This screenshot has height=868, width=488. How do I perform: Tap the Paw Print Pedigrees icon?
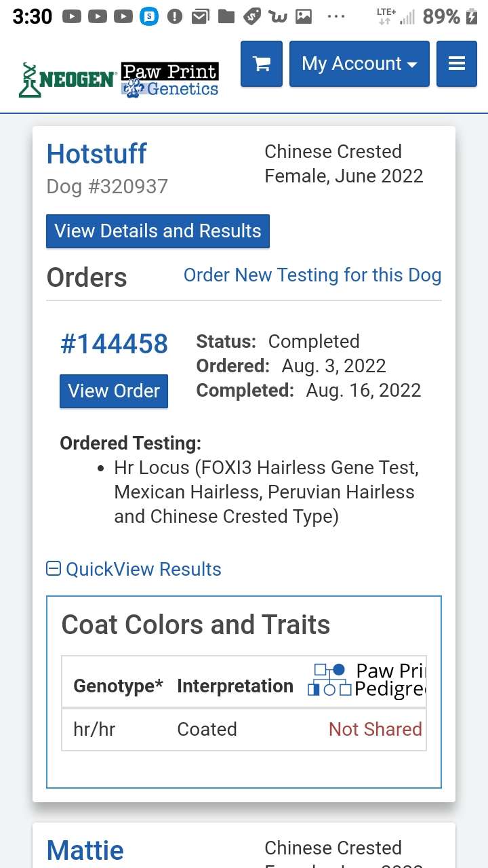[329, 680]
